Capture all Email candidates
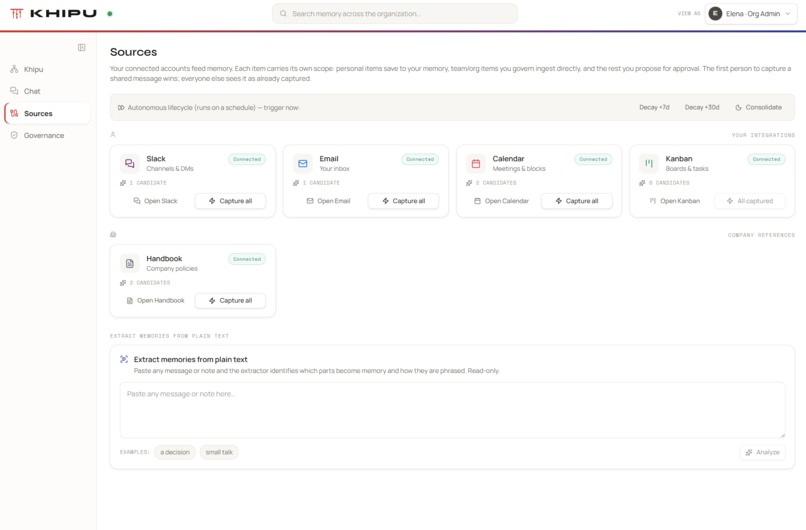This screenshot has height=530, width=806. 404,201
